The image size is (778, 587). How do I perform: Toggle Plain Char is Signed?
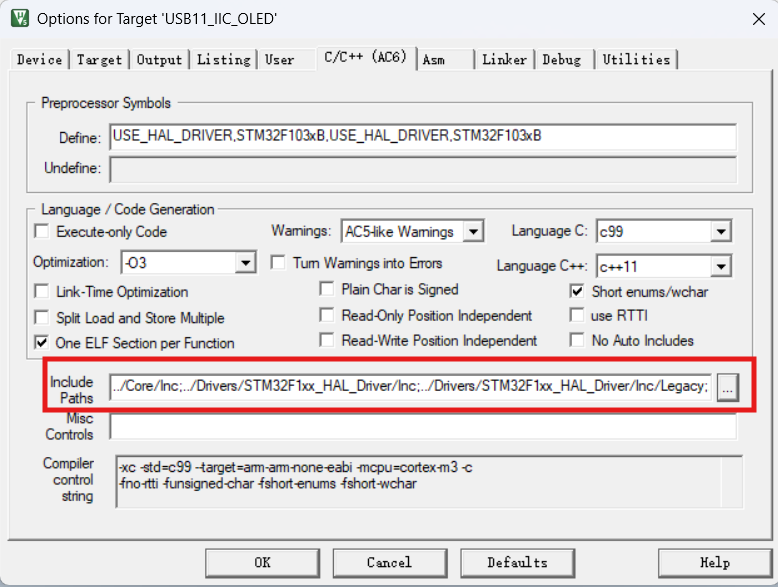[x=326, y=289]
